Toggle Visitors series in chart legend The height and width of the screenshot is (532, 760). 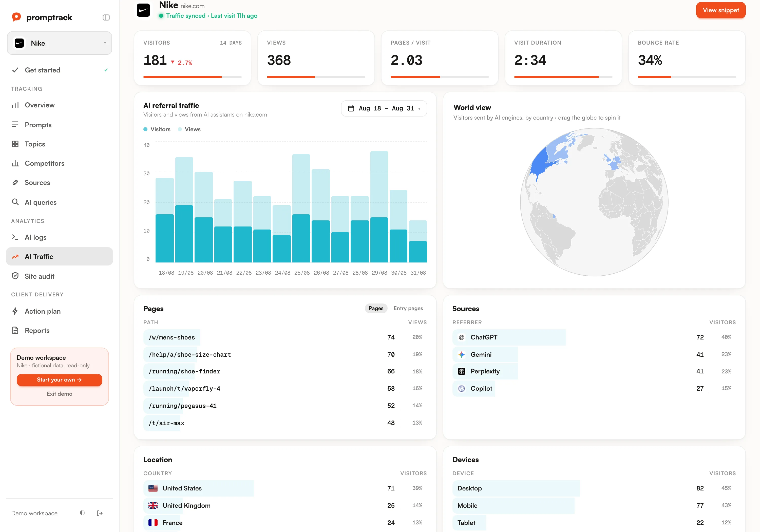click(157, 129)
